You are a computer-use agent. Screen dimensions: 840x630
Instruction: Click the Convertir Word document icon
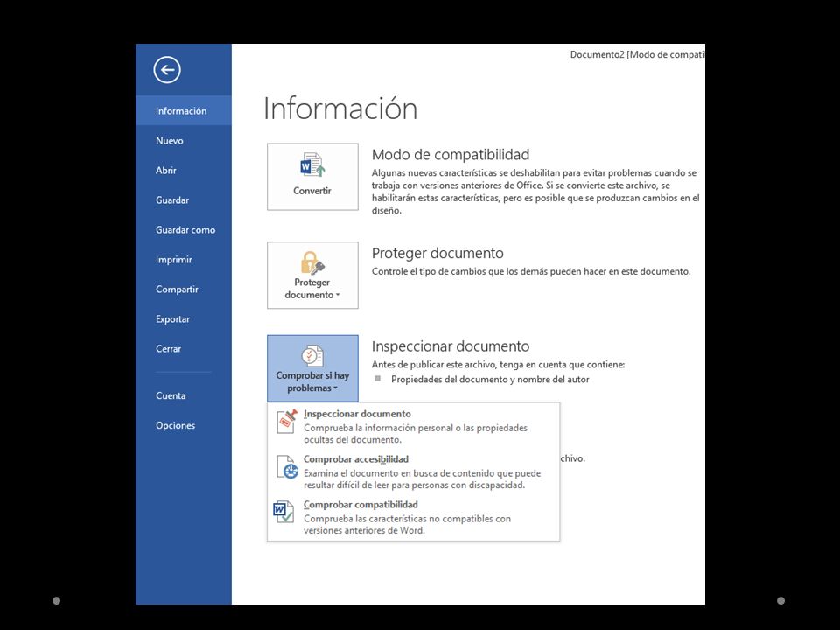(x=312, y=165)
